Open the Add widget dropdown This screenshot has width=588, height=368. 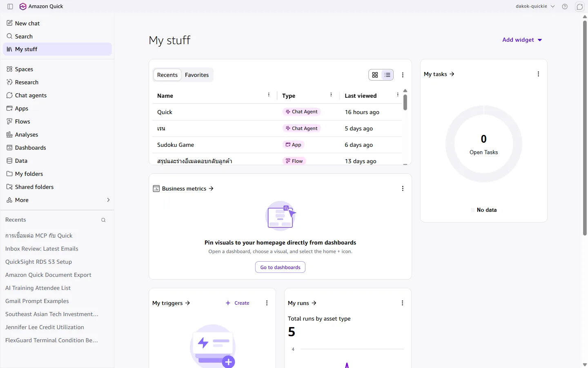[x=522, y=40]
